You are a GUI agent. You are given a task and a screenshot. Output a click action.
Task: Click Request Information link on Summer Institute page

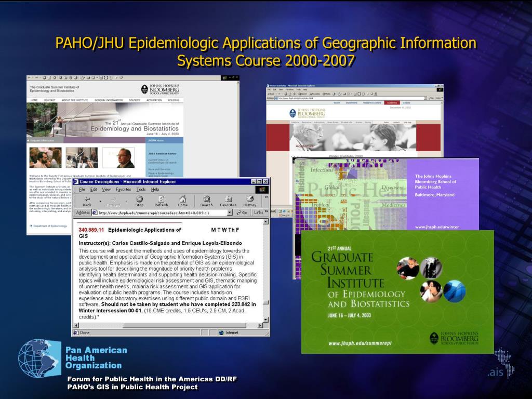[42, 140]
